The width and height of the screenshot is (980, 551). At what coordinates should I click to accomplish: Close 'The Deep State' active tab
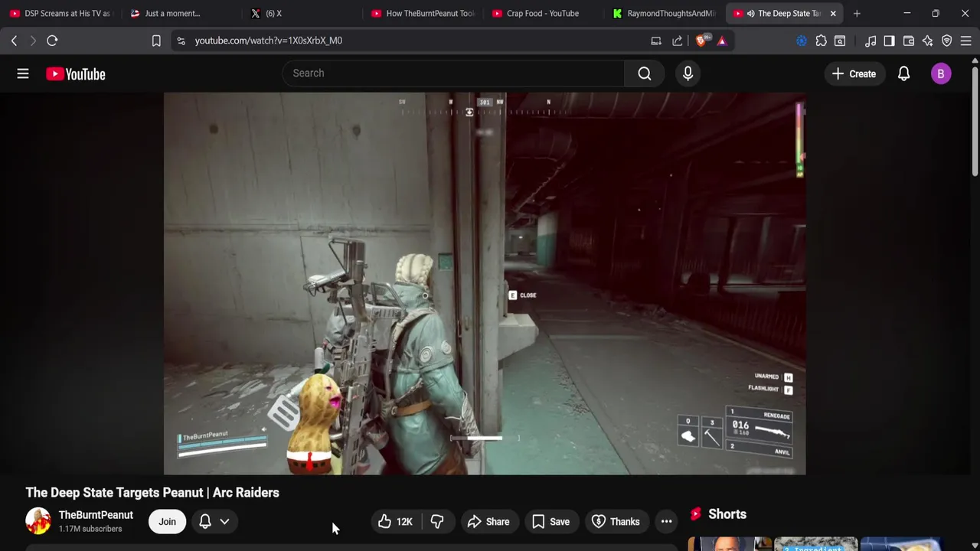pyautogui.click(x=833, y=13)
